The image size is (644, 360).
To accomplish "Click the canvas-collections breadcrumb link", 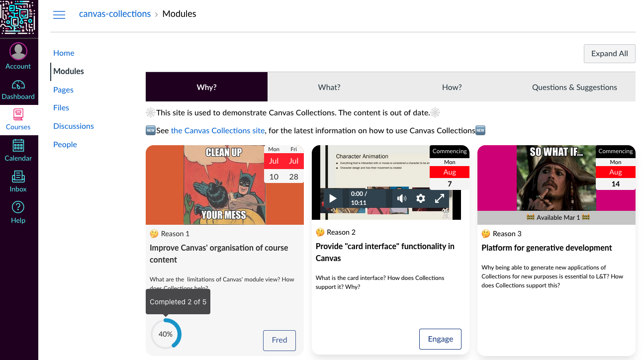I will (x=115, y=14).
